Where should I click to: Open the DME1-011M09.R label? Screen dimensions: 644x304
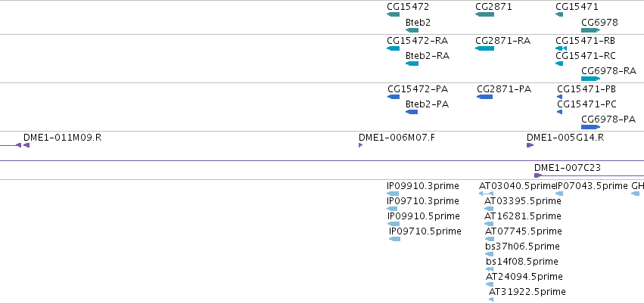click(62, 138)
